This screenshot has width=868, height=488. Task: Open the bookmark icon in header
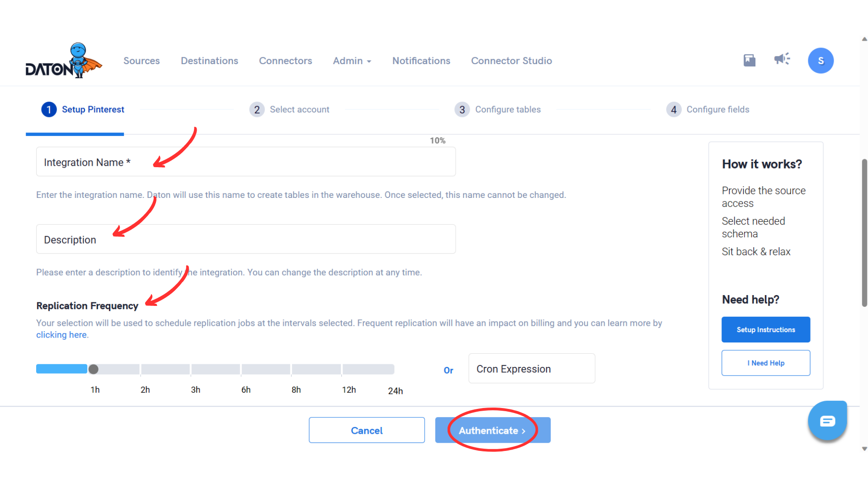(750, 60)
